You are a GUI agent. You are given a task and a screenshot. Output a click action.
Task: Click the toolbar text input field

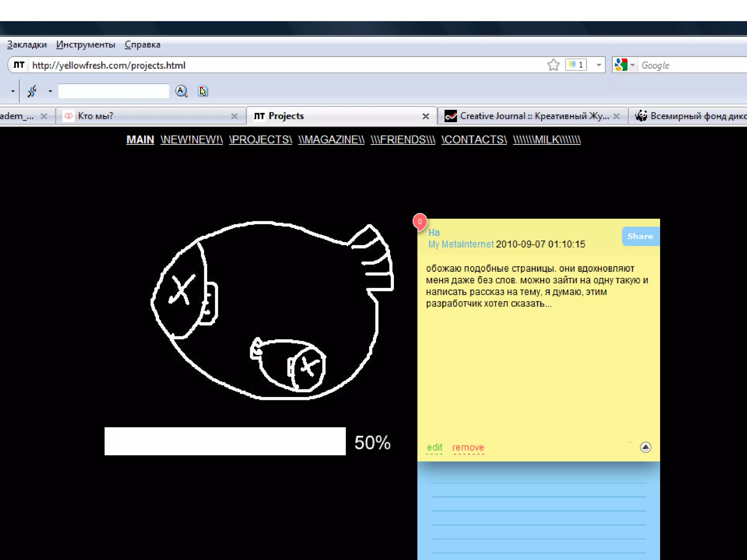tap(113, 91)
